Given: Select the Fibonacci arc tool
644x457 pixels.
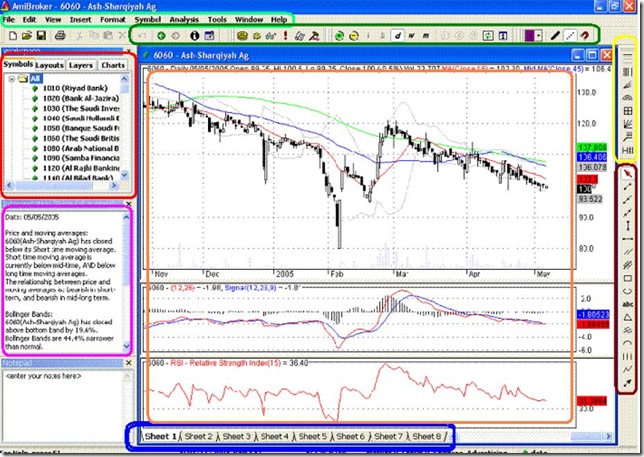Looking at the screenshot, I should coord(627,98).
